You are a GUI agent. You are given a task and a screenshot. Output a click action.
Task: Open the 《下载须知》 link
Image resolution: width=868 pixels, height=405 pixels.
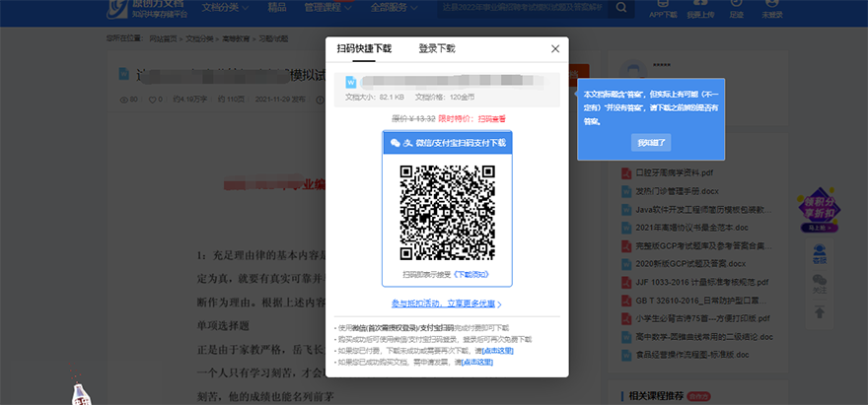pyautogui.click(x=471, y=274)
